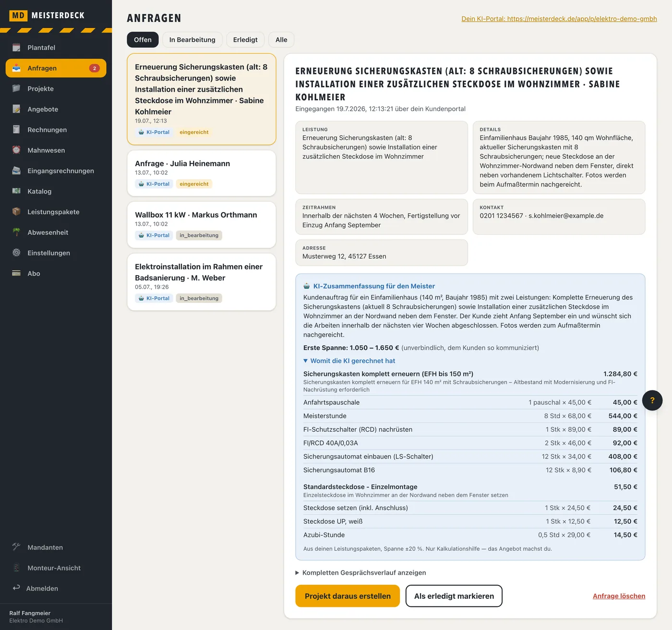Click the 'eingereicht' status on Julia Heinemann card

[194, 184]
